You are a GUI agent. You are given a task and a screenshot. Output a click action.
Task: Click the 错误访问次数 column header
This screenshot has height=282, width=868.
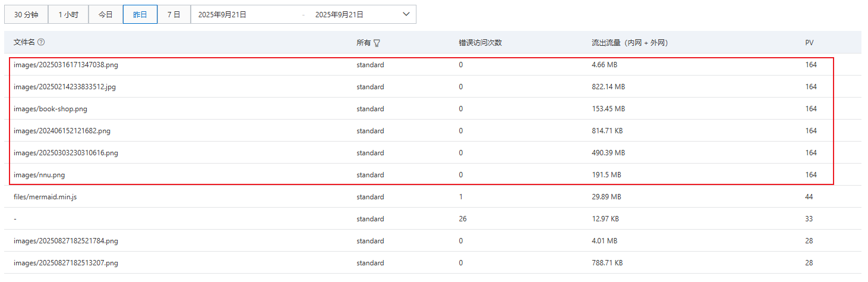click(x=480, y=43)
